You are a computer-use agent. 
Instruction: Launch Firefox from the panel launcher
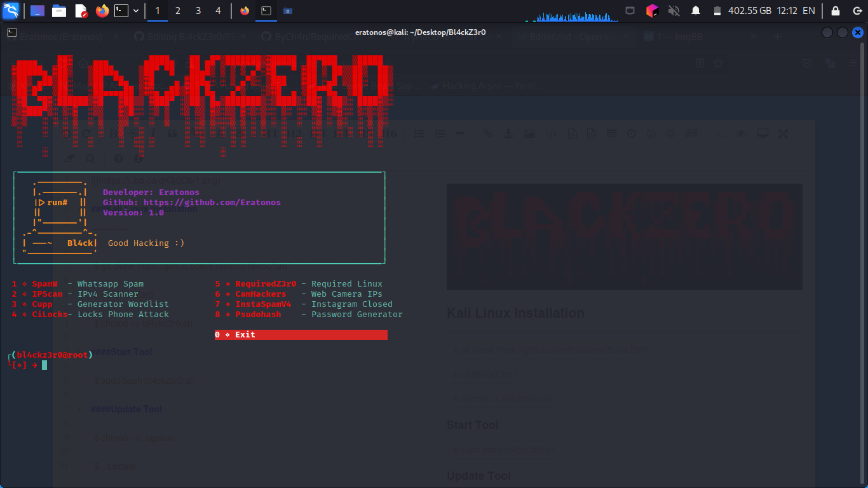point(102,11)
